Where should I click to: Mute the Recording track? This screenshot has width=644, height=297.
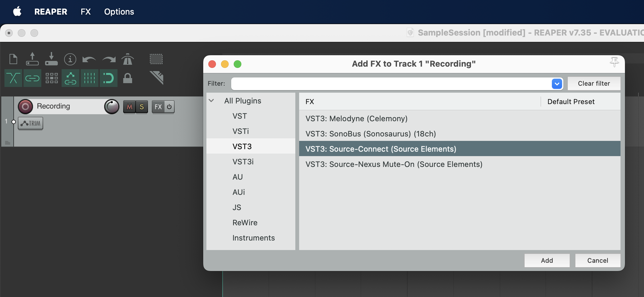click(x=130, y=107)
